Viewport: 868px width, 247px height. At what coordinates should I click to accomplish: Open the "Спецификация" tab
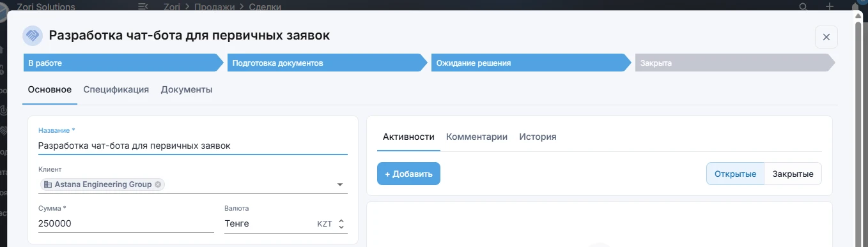pyautogui.click(x=116, y=89)
